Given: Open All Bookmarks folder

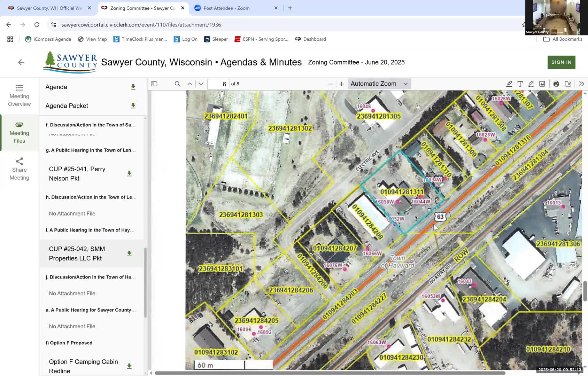Looking at the screenshot, I should [563, 39].
